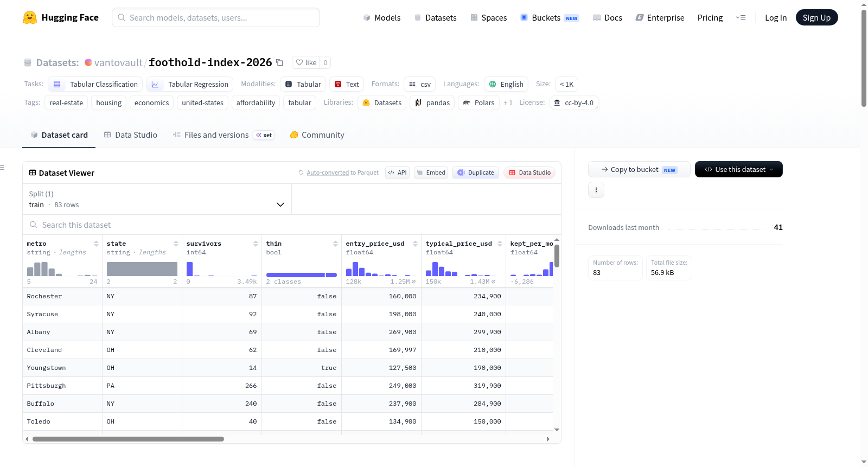Click Copy to bucket button
The height and width of the screenshot is (467, 868).
(x=639, y=169)
